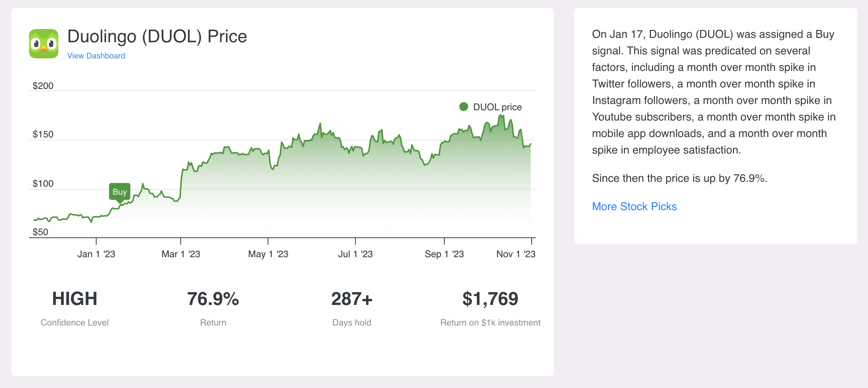Click the $150 y-axis label
The image size is (868, 388).
(x=43, y=134)
